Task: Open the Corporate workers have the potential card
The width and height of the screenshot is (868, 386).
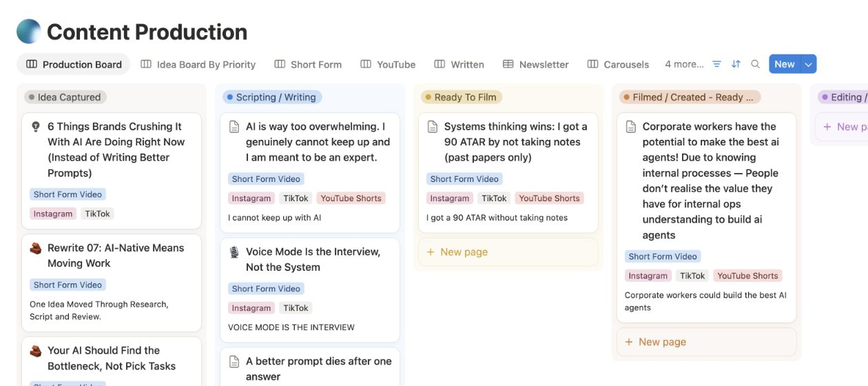Action: point(707,218)
